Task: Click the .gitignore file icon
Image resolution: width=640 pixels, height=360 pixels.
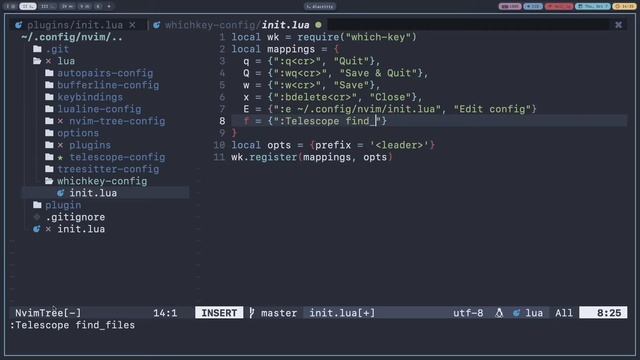Action: click(x=37, y=217)
